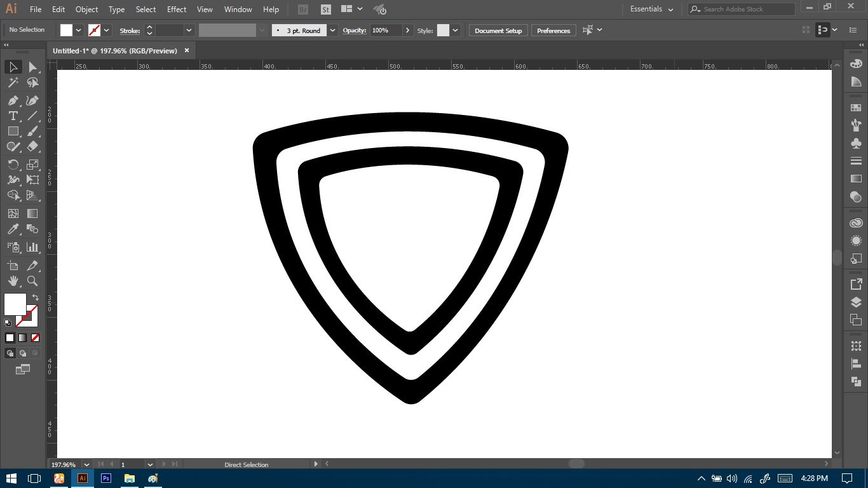Open the Arrange Documents dropdown

coord(351,9)
